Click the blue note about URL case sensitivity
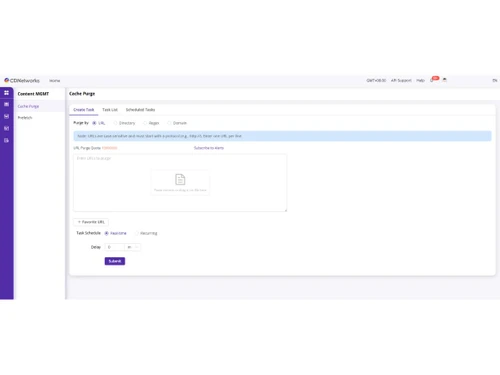The width and height of the screenshot is (500, 375). (x=282, y=136)
